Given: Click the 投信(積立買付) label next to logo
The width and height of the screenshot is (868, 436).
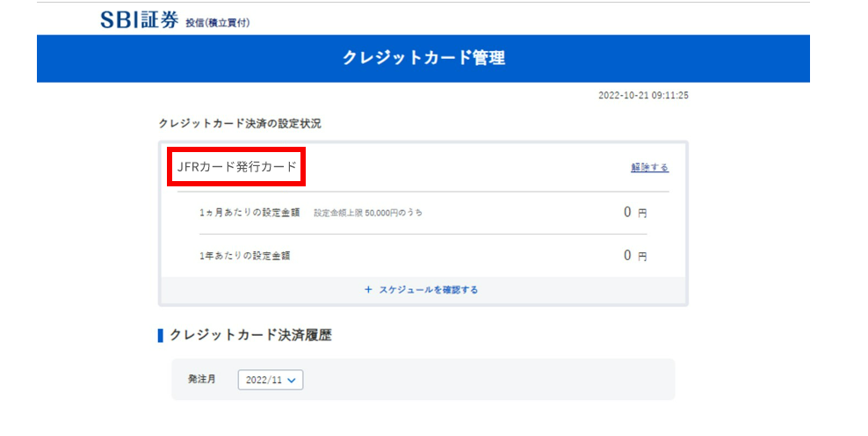Looking at the screenshot, I should pos(217,23).
